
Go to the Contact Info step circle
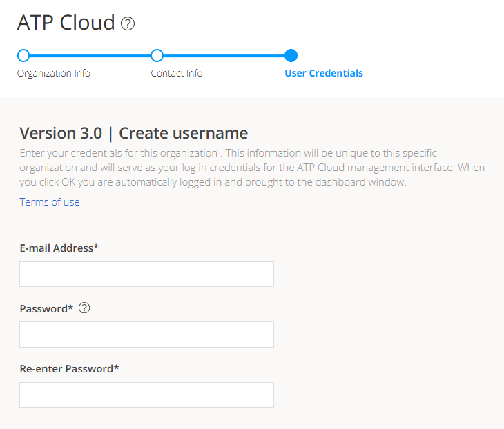(157, 56)
